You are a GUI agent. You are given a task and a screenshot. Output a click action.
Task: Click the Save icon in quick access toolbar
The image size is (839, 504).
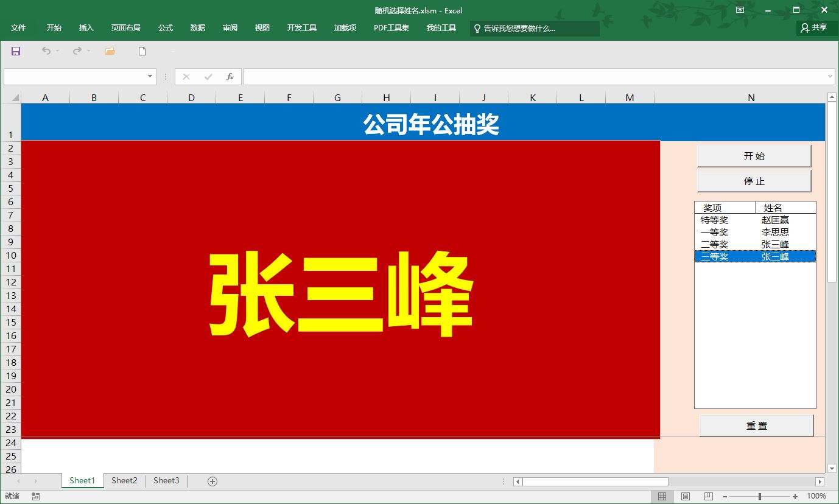point(16,51)
